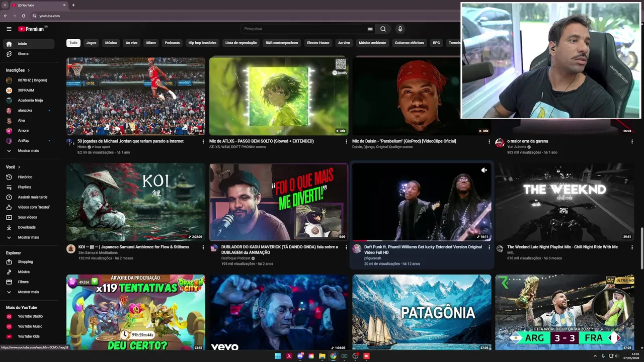Click Mostrar mais below Filmes

(x=29, y=292)
